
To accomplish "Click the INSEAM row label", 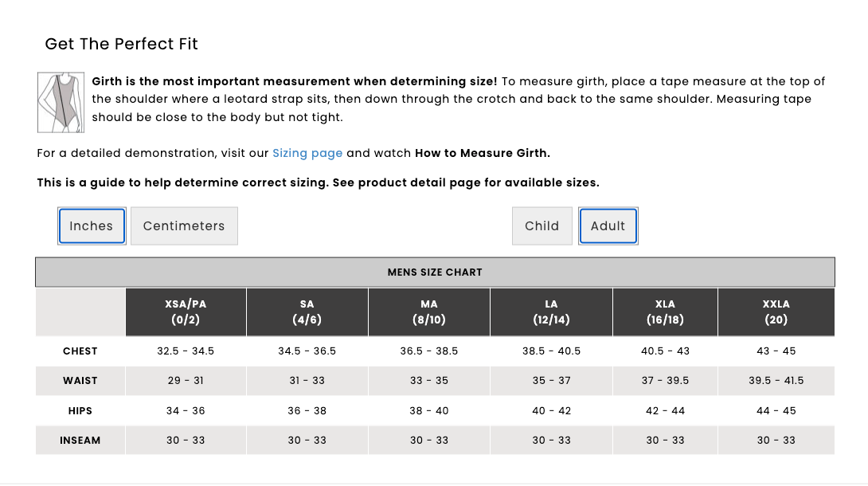I will click(80, 441).
